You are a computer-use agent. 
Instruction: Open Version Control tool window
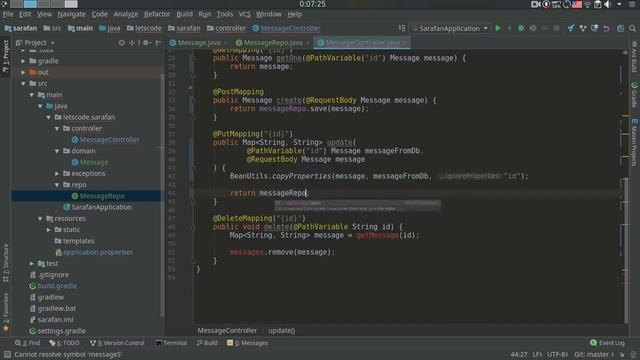(117, 343)
